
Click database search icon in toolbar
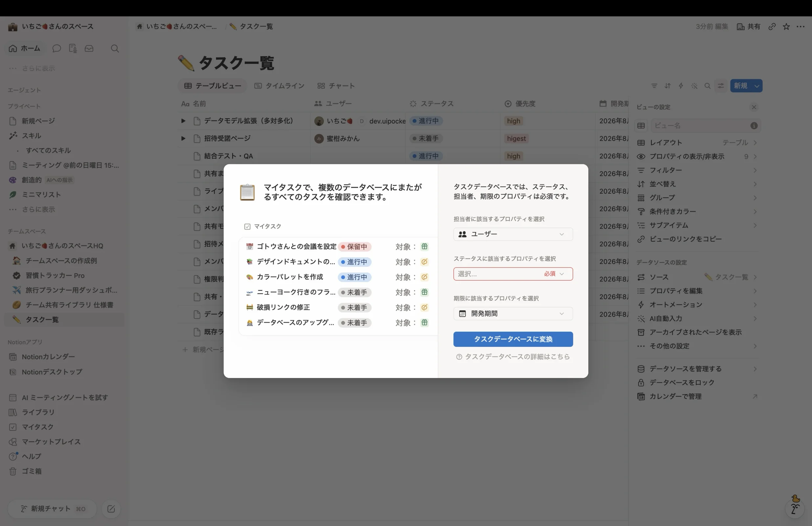pyautogui.click(x=708, y=86)
